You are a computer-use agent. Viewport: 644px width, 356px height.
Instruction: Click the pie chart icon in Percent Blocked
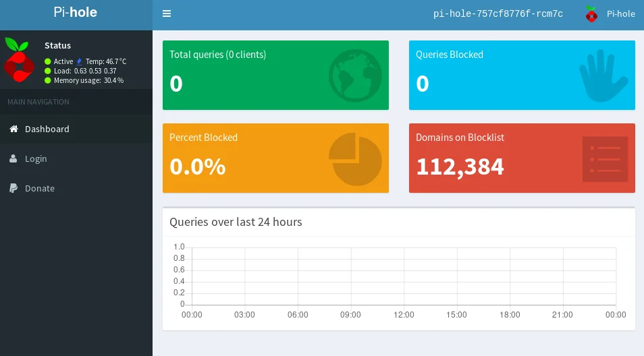point(355,158)
